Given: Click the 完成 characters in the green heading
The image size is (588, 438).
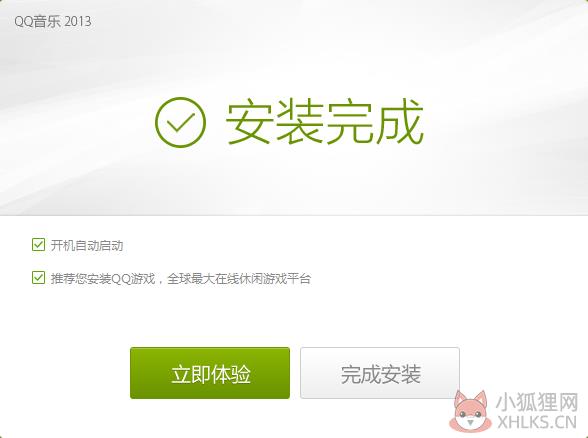Looking at the screenshot, I should pyautogui.click(x=375, y=122).
